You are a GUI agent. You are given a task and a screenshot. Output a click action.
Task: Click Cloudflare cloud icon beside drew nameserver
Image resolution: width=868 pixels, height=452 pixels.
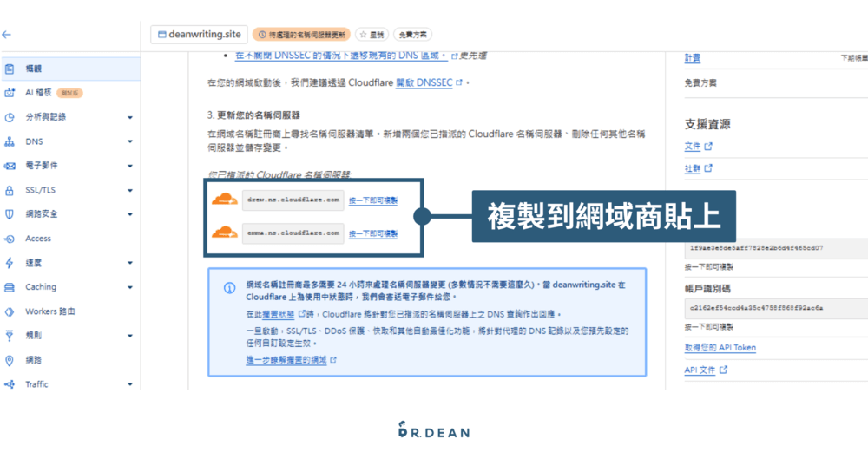[x=224, y=200]
